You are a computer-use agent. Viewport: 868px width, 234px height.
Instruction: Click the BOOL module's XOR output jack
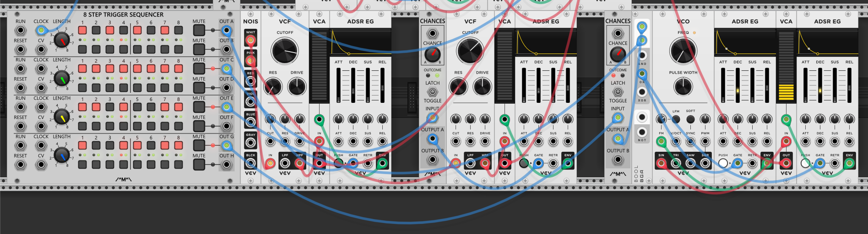click(642, 92)
